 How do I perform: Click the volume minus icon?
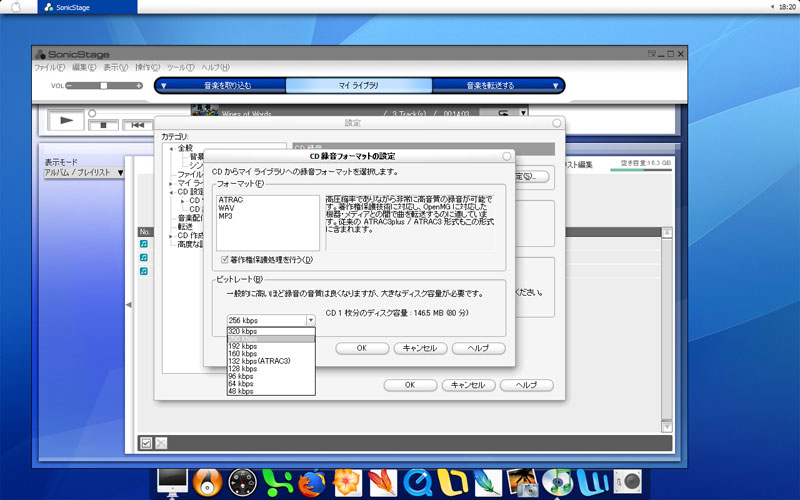pyautogui.click(x=69, y=86)
